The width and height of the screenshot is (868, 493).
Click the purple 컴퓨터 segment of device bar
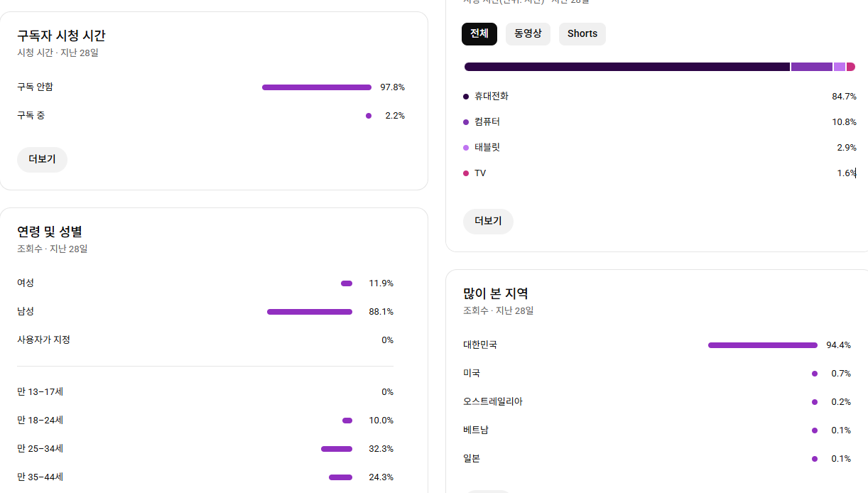811,67
